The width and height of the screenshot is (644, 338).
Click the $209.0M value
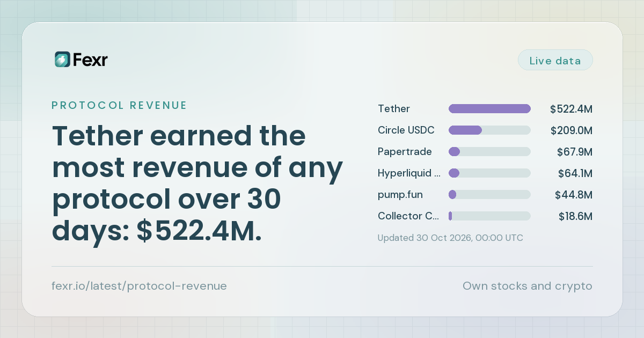(572, 130)
